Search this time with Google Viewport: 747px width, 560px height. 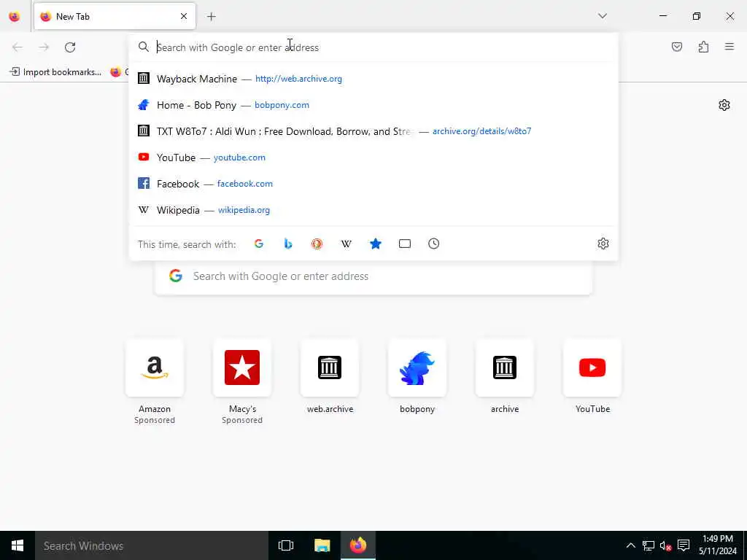click(259, 244)
